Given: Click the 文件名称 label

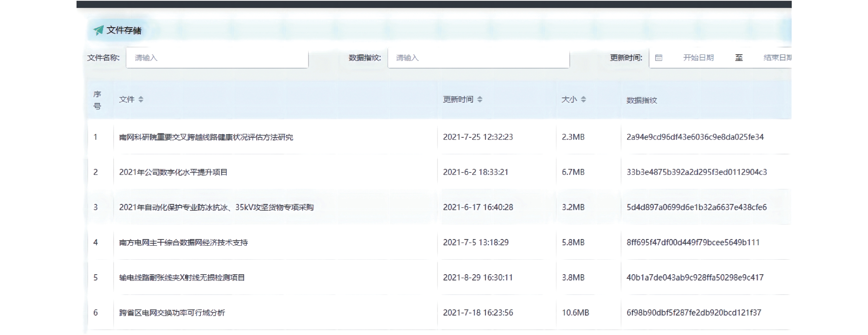Looking at the screenshot, I should coord(104,58).
